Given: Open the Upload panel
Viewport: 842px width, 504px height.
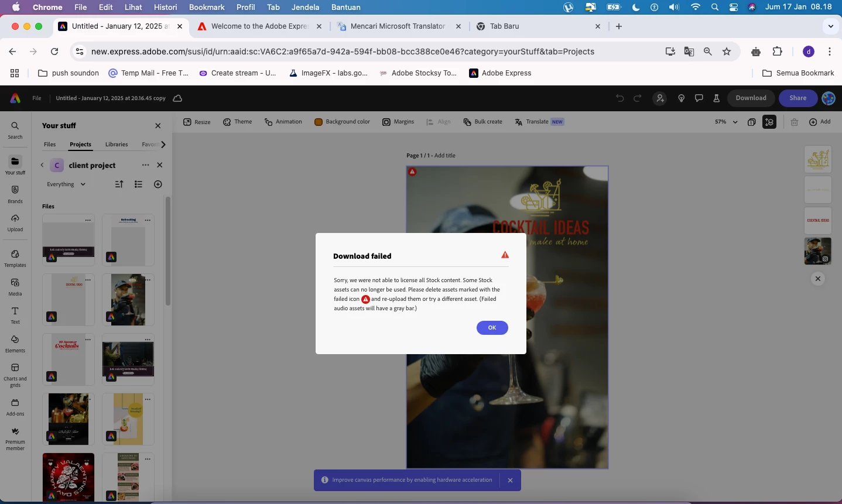Looking at the screenshot, I should [15, 222].
